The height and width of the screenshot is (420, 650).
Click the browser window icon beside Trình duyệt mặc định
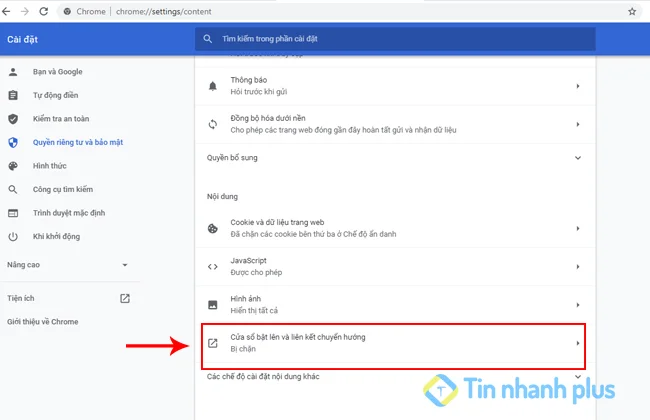click(13, 213)
